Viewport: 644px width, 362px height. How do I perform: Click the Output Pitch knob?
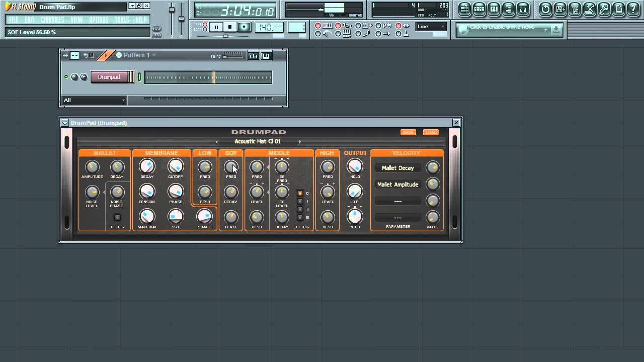coord(355,216)
